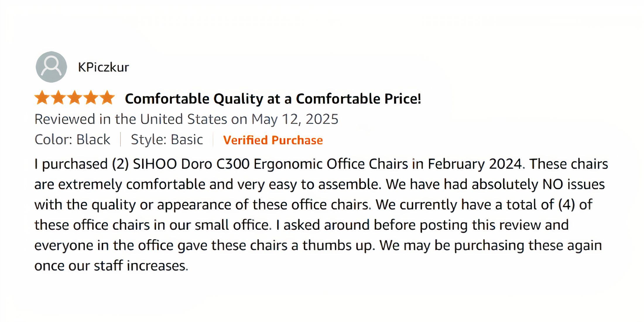Click the phrase February 2024 in review body
This screenshot has height=322, width=644.
point(475,164)
